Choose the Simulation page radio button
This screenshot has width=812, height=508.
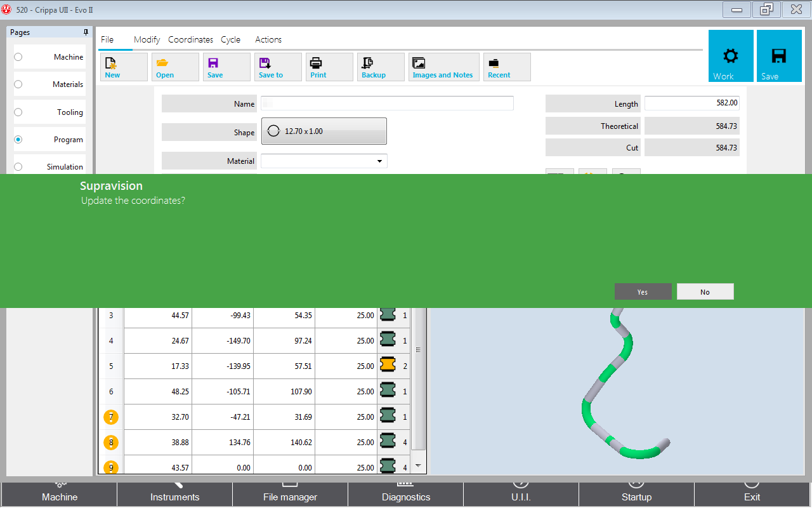click(x=18, y=167)
